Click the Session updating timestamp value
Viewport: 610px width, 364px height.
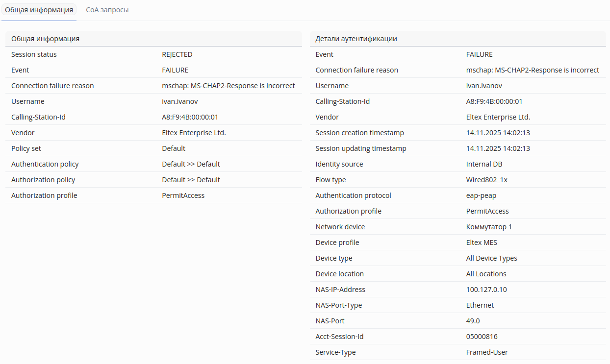tap(498, 148)
